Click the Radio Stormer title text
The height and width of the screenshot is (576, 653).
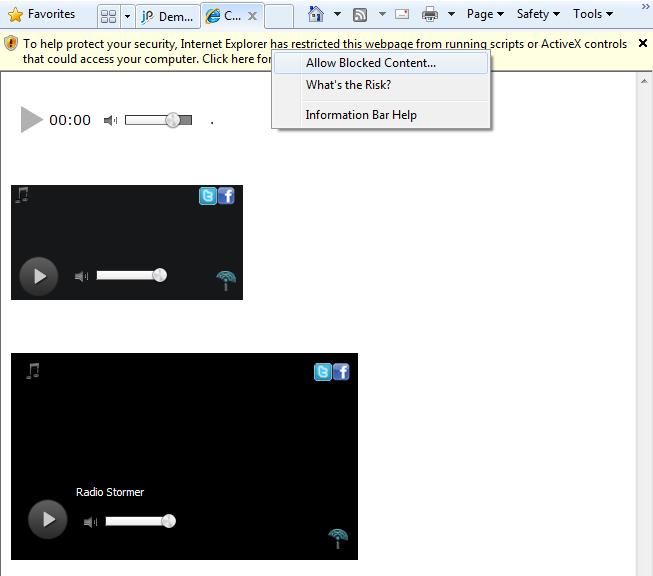point(110,492)
